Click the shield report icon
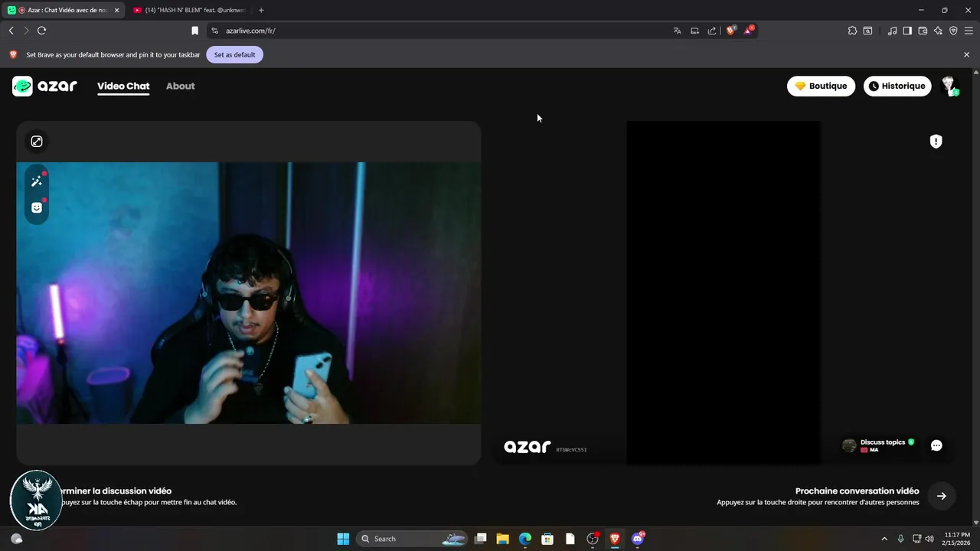 click(936, 142)
